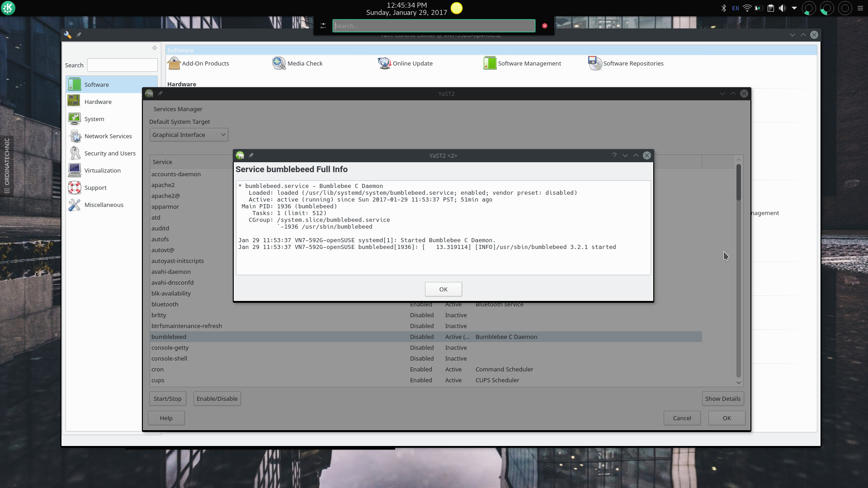
Task: Click the third circular system monitor widget
Action: 845,8
